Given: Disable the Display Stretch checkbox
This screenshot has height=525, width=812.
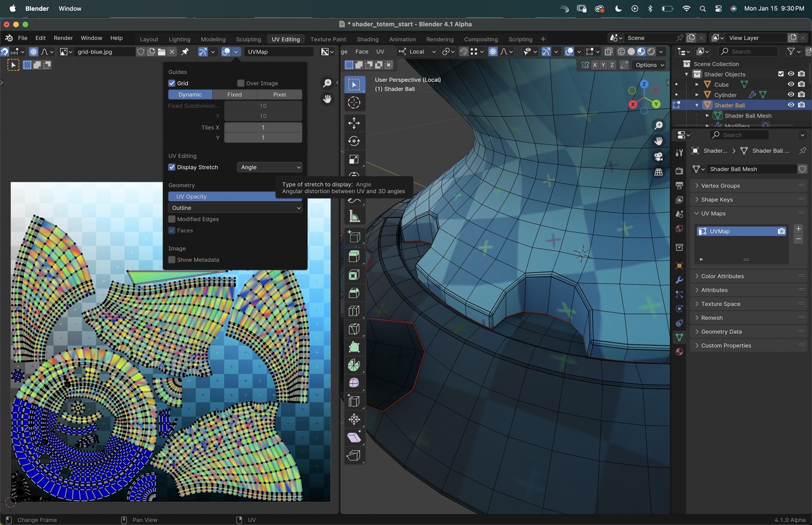Looking at the screenshot, I should pyautogui.click(x=172, y=167).
